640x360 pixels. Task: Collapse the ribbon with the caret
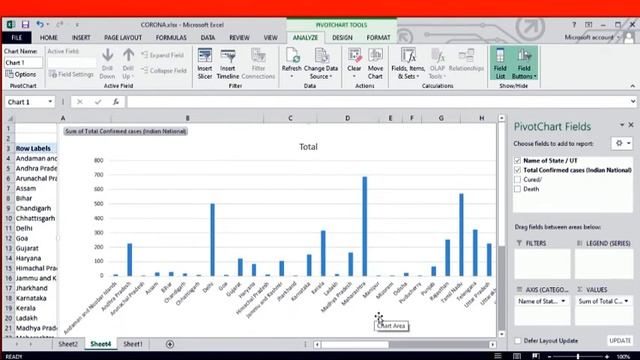(632, 86)
